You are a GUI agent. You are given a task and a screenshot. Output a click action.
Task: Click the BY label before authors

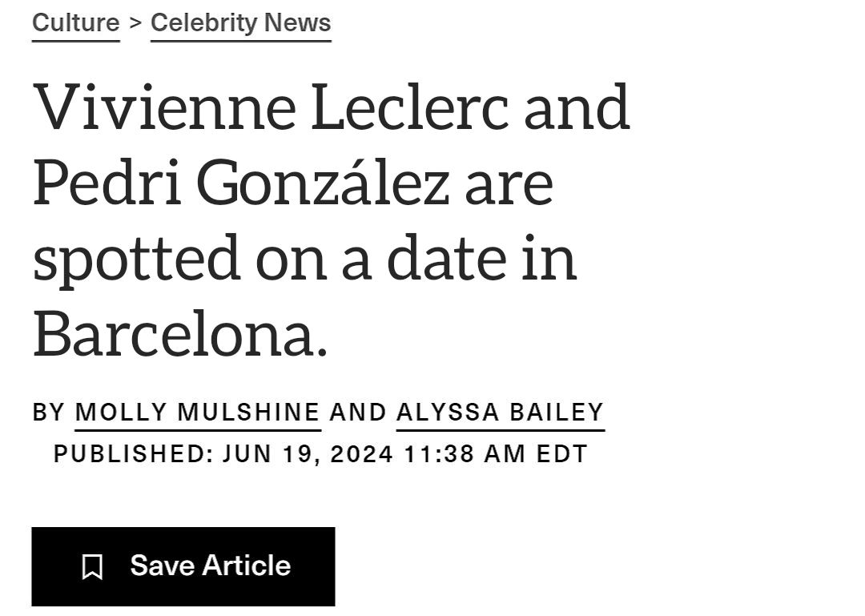49,413
